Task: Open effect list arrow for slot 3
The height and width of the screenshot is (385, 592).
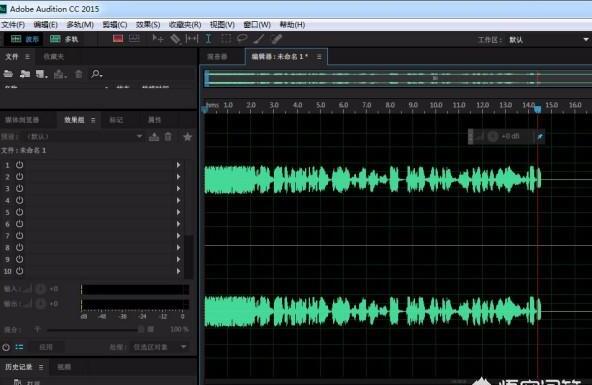Action: [x=179, y=188]
